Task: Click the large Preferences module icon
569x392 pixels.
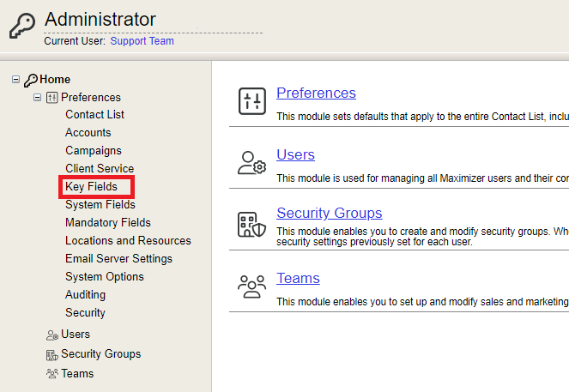Action: tap(251, 101)
